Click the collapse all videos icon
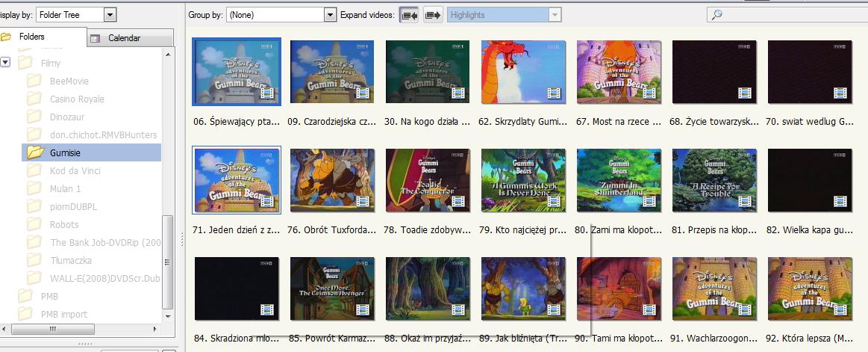This screenshot has height=352, width=868. click(409, 15)
